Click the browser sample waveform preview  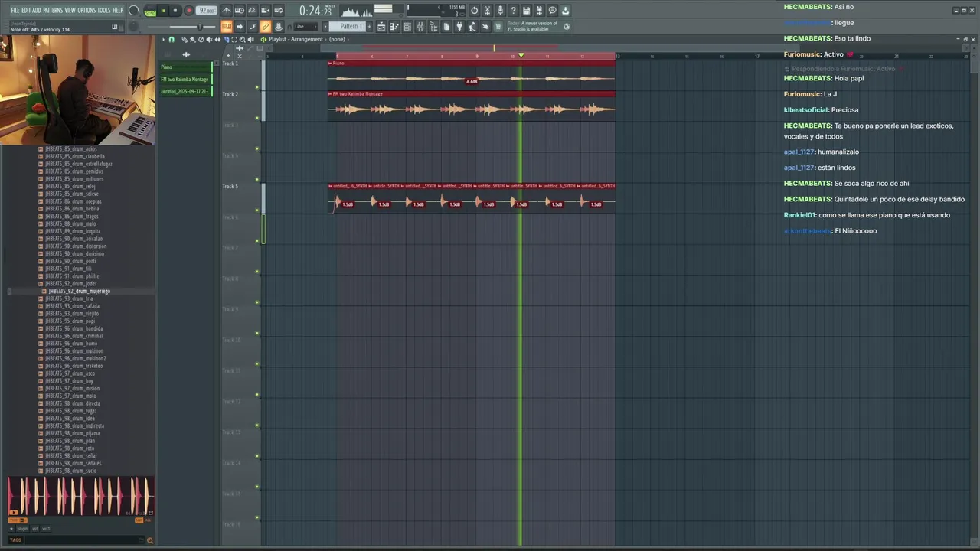click(x=80, y=496)
